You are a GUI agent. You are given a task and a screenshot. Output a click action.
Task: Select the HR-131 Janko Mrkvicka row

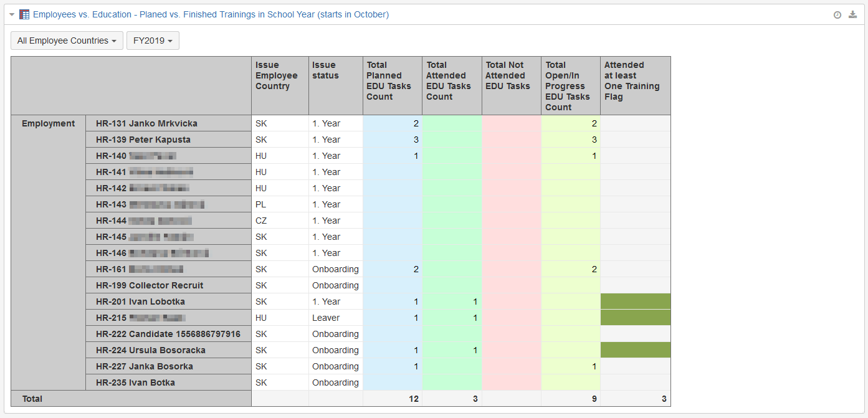pyautogui.click(x=146, y=123)
